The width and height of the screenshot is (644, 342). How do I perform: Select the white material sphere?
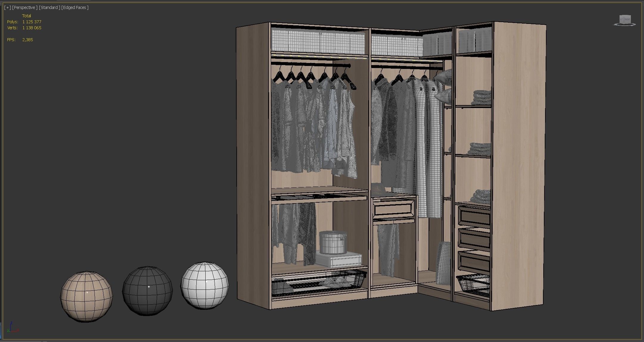pos(205,285)
